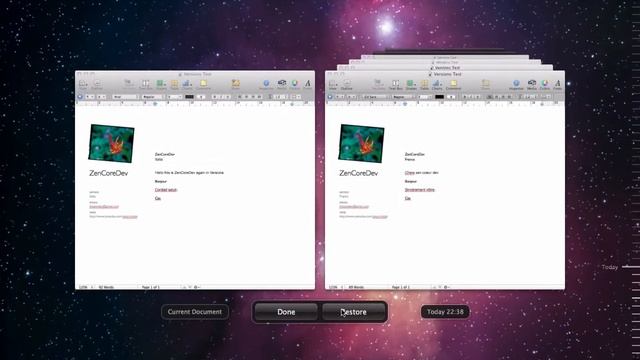Click 'Versions Test' title of the Today 22:38 window
This screenshot has width=640, height=360.
tap(447, 74)
